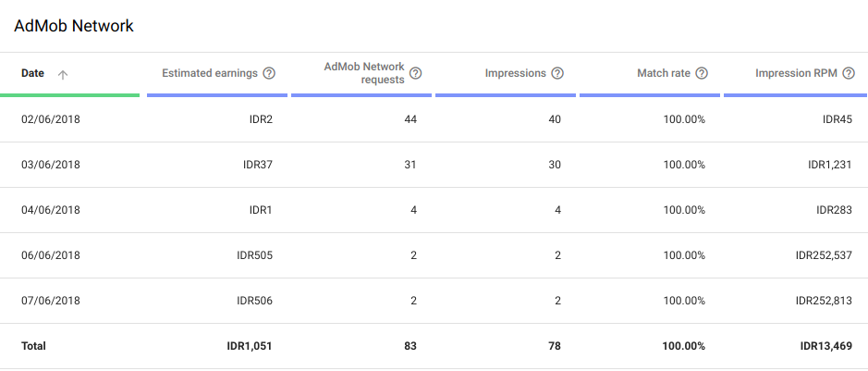Click the 04/06/2018 row

pyautogui.click(x=434, y=210)
